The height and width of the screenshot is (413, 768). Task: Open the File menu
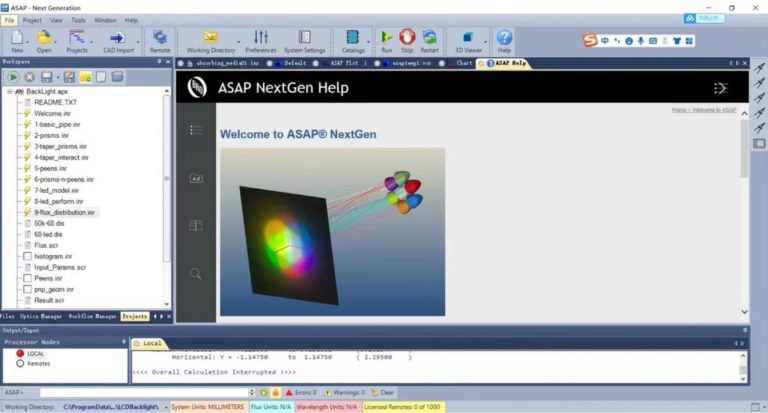click(x=9, y=20)
